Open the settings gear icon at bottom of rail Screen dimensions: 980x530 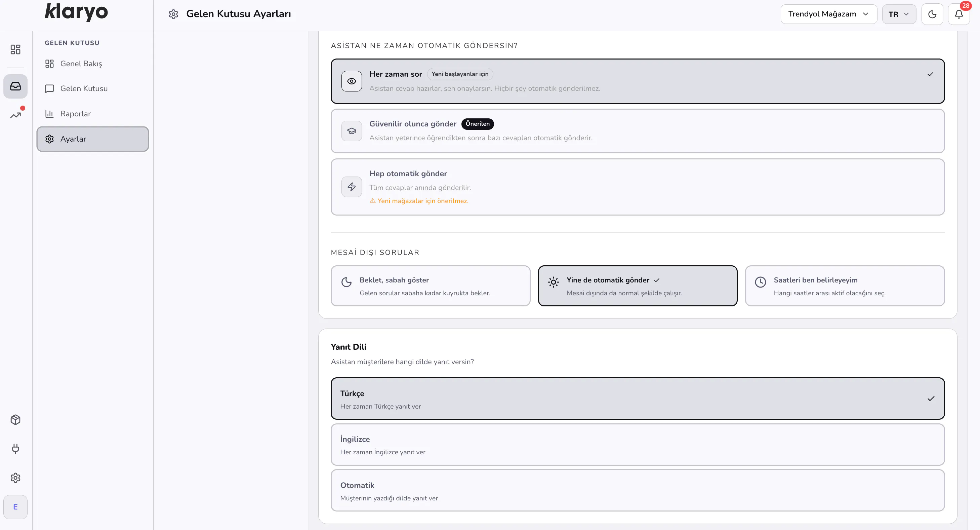15,478
